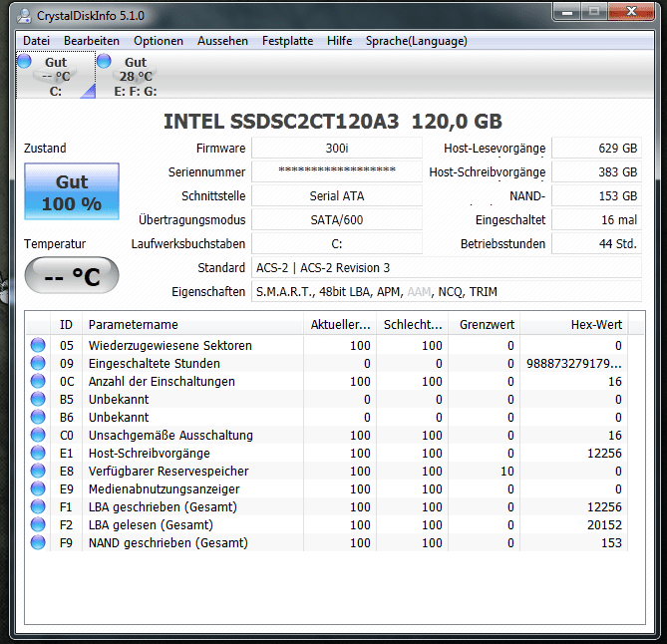This screenshot has width=667, height=644.
Task: Click the Gut 100 % health status button
Action: point(72,191)
